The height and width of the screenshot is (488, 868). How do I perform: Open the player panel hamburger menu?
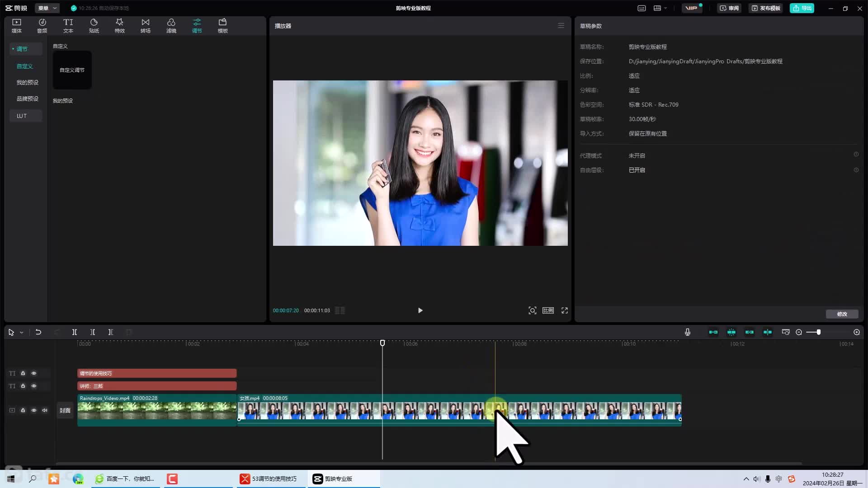click(561, 26)
